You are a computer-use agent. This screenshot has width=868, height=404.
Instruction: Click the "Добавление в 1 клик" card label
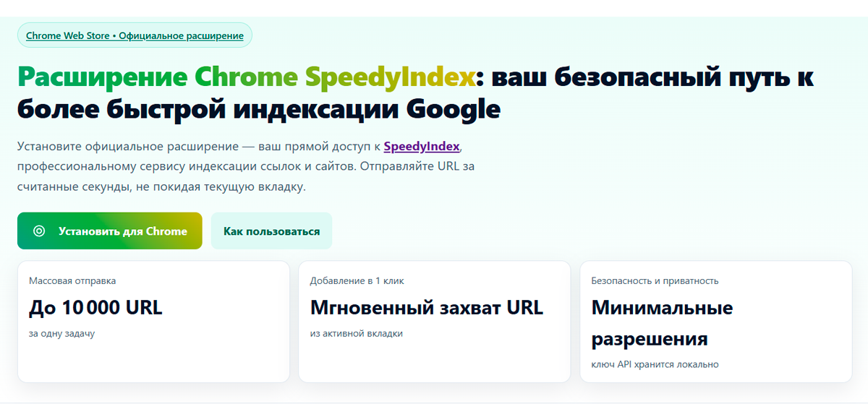point(357,280)
